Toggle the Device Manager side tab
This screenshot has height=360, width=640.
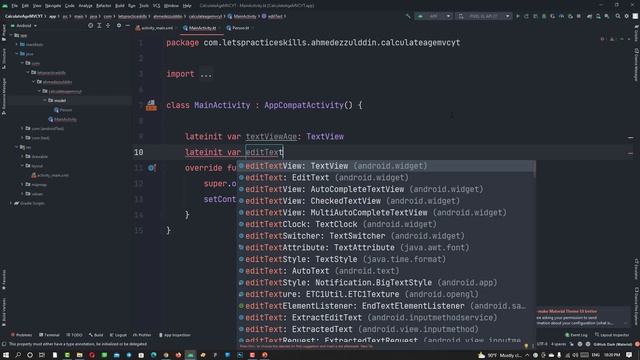coord(636,64)
